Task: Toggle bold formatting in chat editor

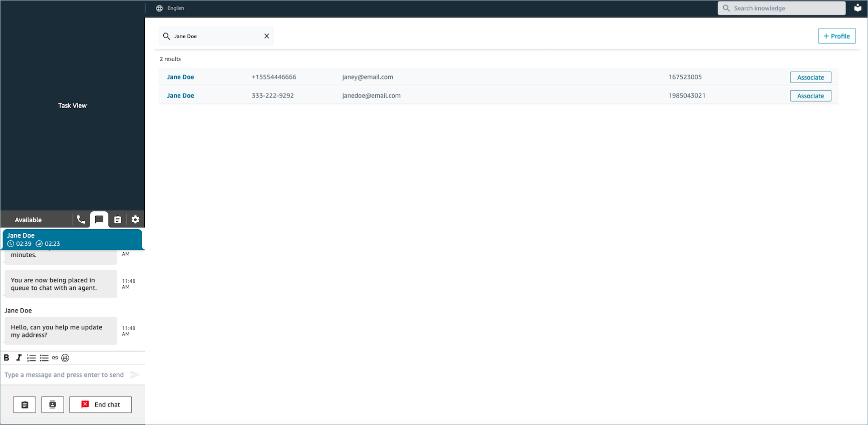Action: click(7, 358)
